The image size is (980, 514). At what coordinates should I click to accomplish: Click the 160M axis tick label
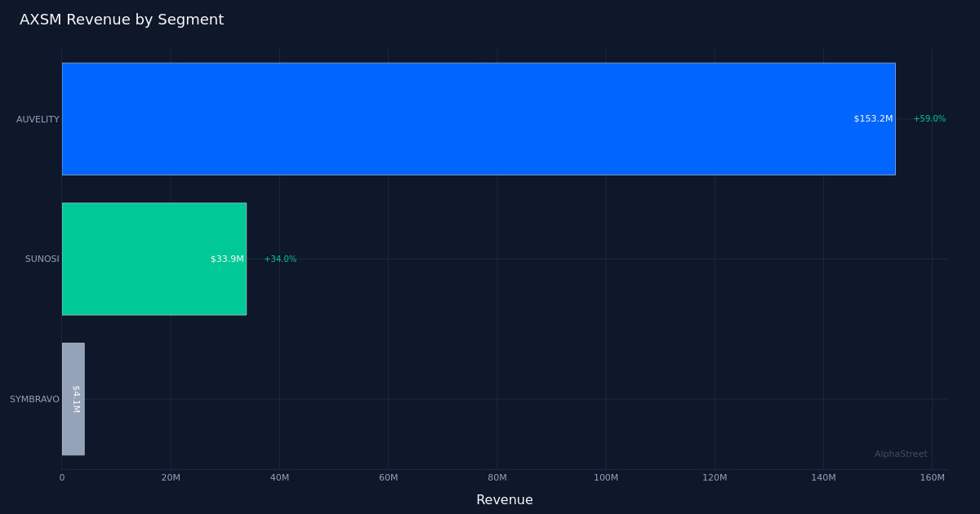(933, 478)
